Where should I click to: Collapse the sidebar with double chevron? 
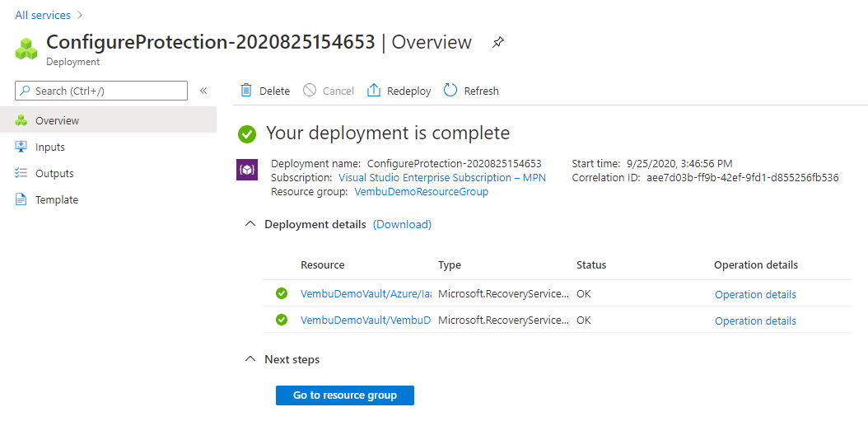click(x=203, y=91)
